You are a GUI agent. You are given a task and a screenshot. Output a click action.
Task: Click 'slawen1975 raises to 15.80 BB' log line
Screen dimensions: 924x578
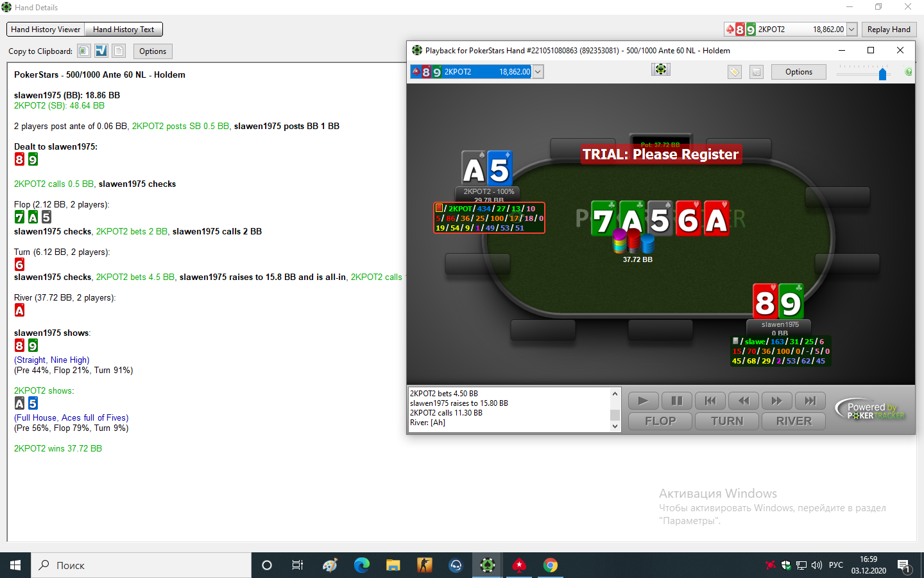(459, 403)
